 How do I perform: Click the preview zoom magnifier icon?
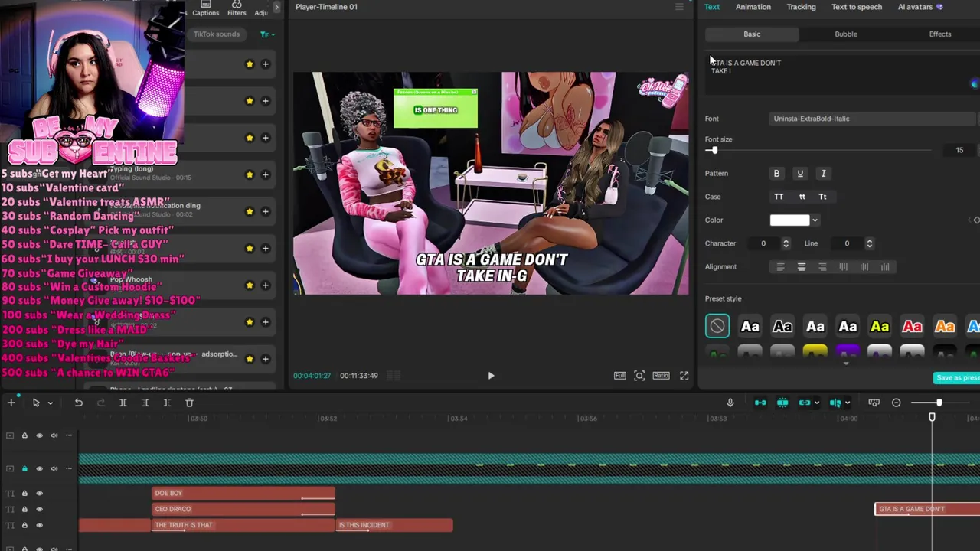coord(639,376)
